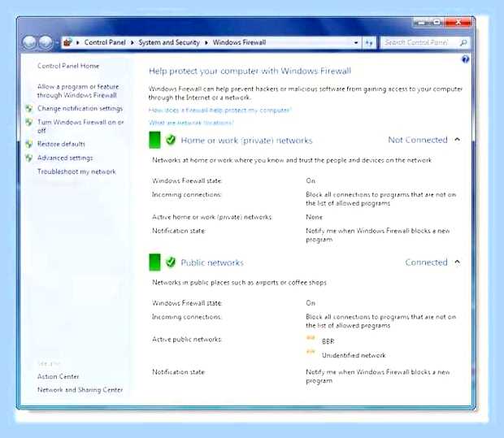Click the Home or work (private) networks heading
Screen dimensions: 504x438
[246, 141]
